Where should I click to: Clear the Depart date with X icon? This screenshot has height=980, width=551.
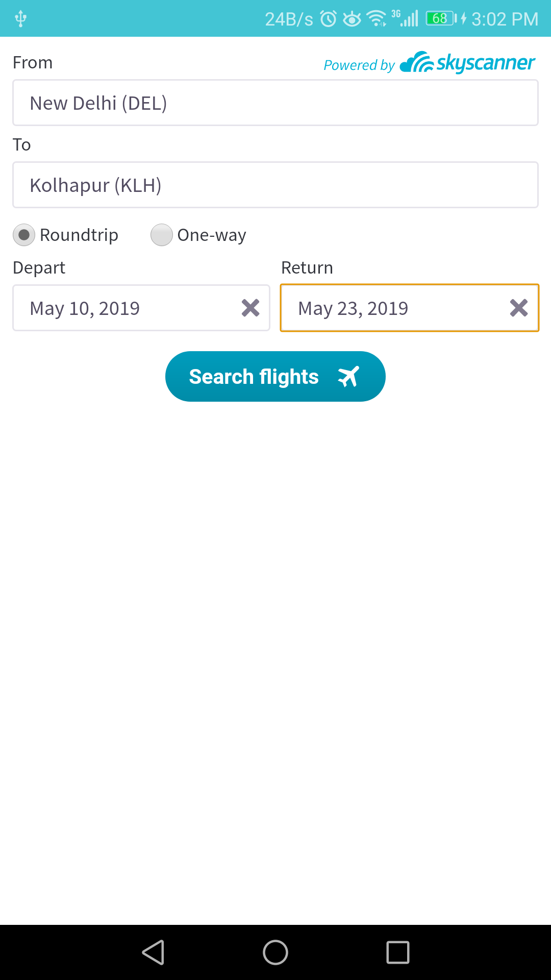click(251, 308)
